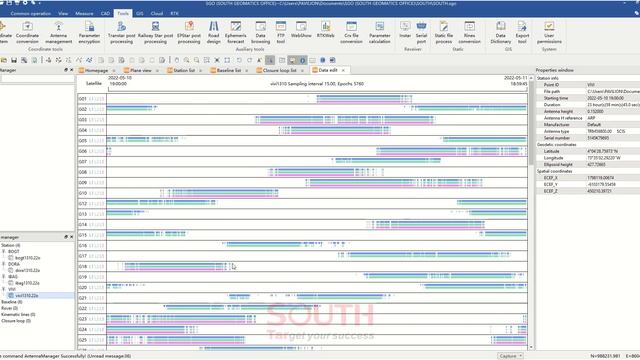
Task: Switch to the CAD ribbon tab
Action: click(105, 13)
